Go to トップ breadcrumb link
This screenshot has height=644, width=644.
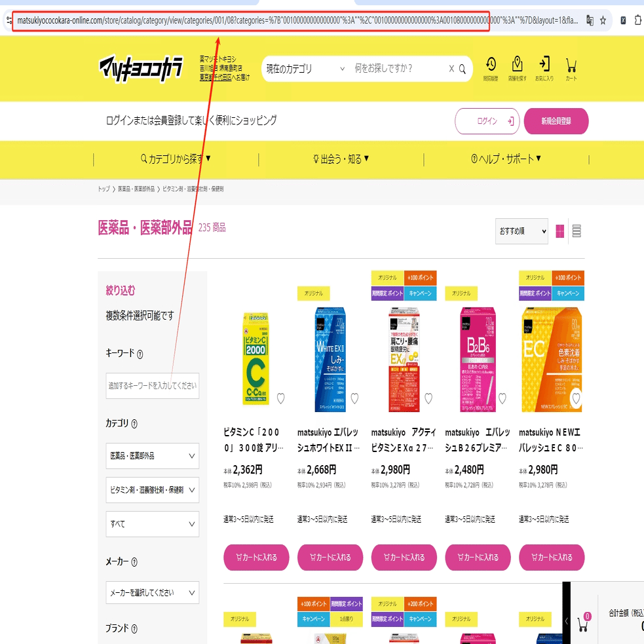click(104, 189)
